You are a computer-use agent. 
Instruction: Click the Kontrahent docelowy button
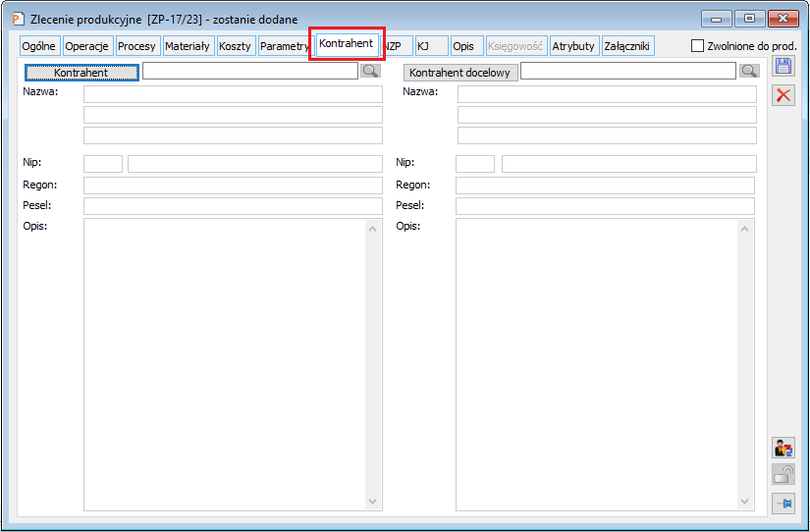tap(460, 73)
